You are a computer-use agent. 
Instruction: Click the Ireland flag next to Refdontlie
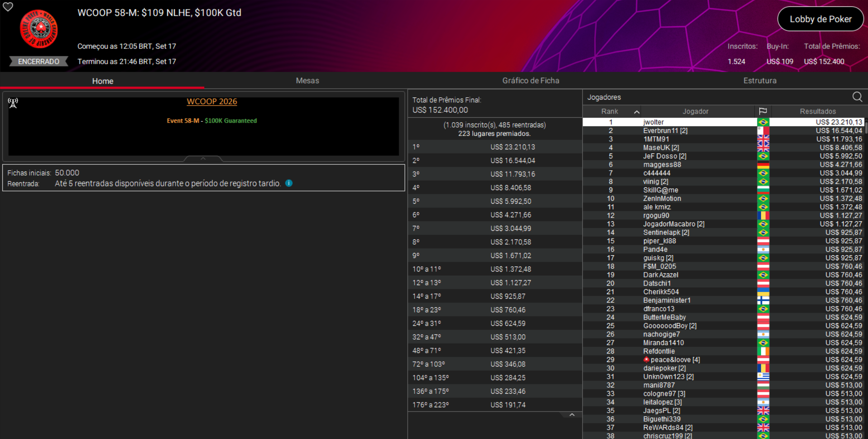click(x=763, y=351)
